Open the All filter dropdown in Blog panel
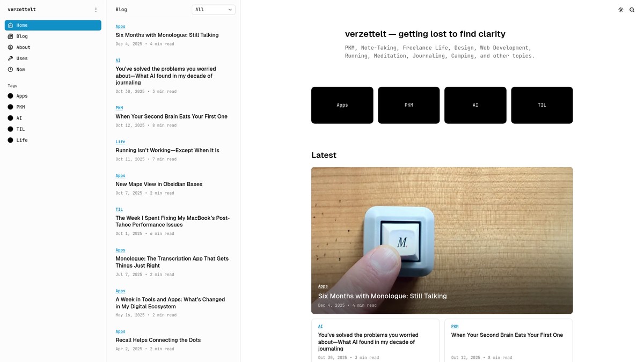This screenshot has height=362, width=644. [x=214, y=10]
